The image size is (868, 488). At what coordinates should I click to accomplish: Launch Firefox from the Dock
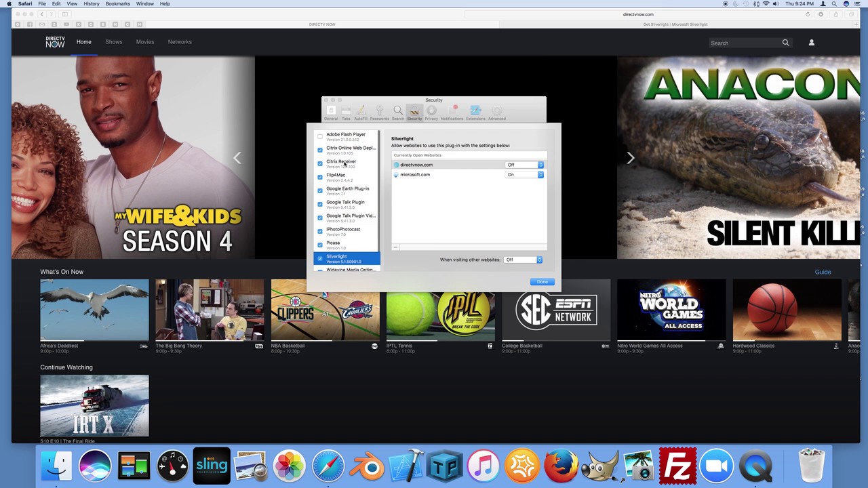[x=561, y=466]
